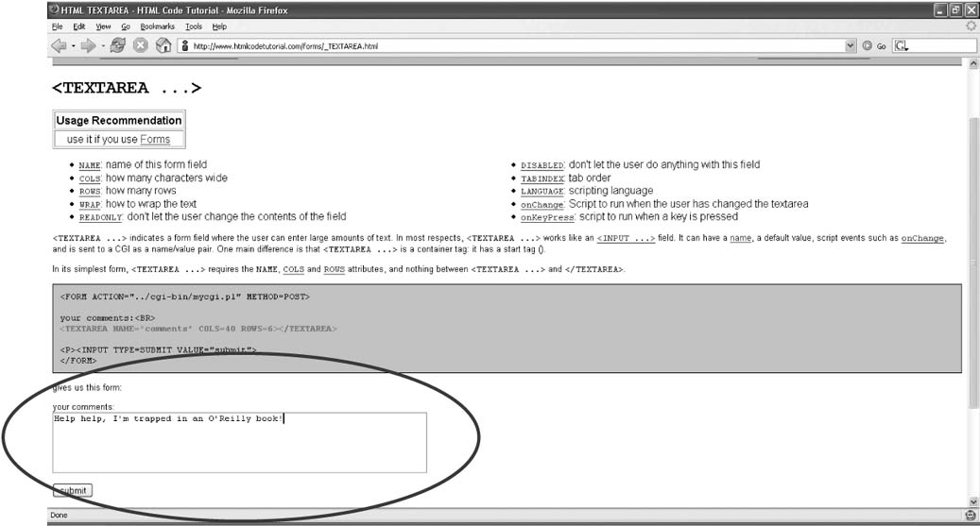The image size is (980, 526).
Task: Click the address bar URL field
Action: (x=516, y=46)
